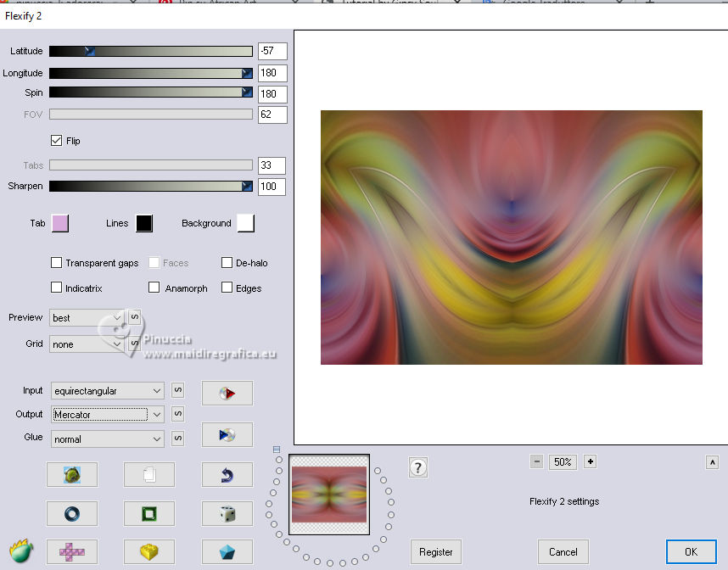Click the blank copy pages icon button
Viewport: 728px width, 570px height.
[x=149, y=474]
